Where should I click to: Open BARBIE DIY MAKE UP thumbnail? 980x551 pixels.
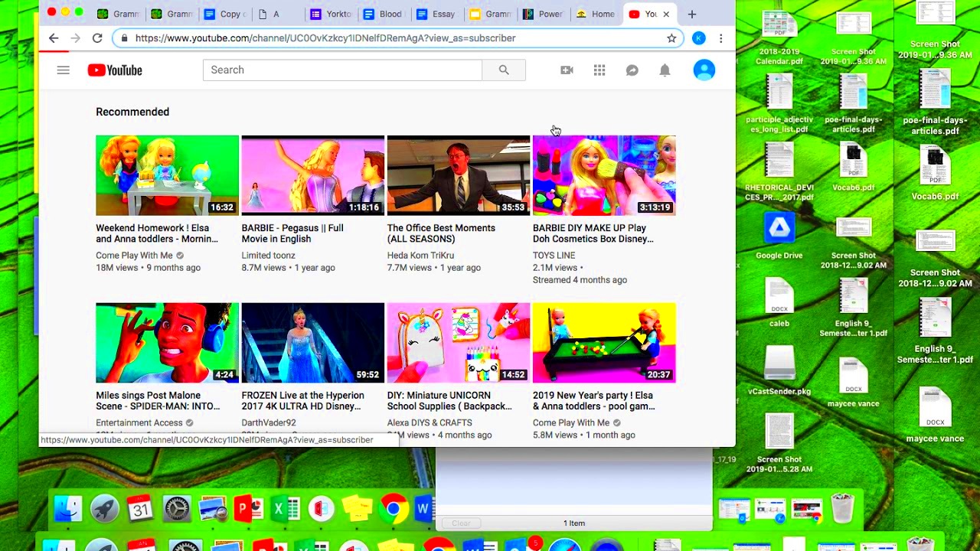(x=604, y=175)
